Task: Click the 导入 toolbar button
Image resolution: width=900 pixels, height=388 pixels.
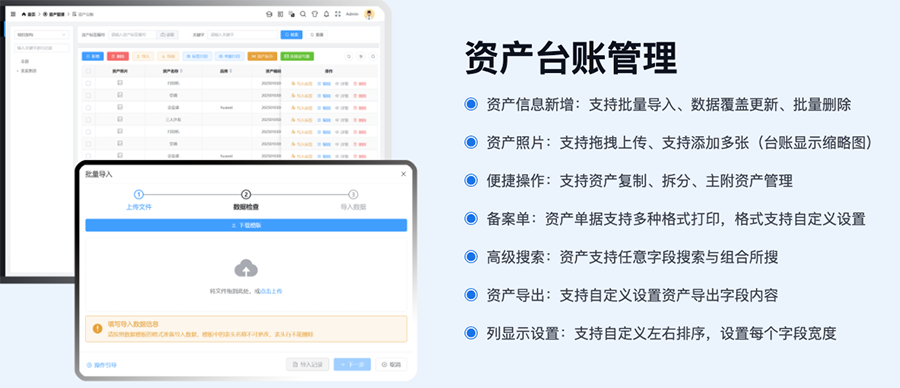Action: 143,56
